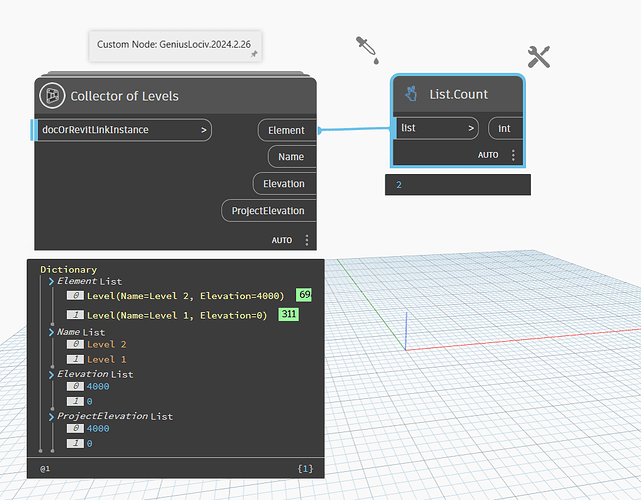
Task: Collapse the Name List in the preview
Action: [x=51, y=332]
